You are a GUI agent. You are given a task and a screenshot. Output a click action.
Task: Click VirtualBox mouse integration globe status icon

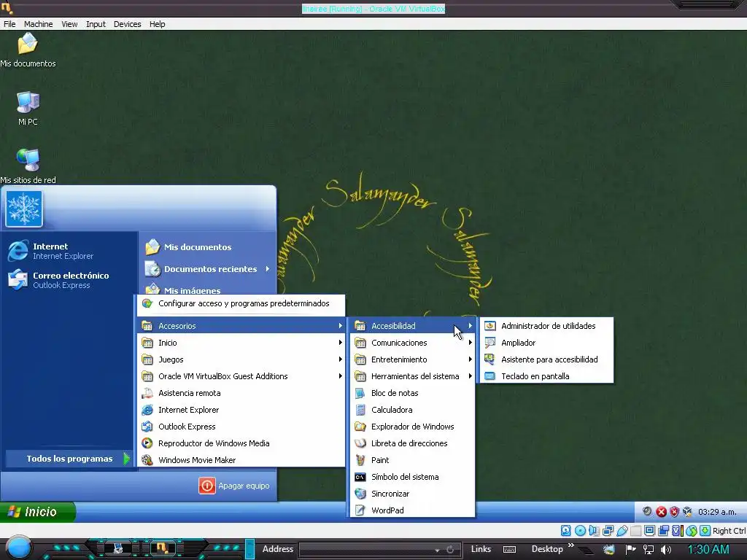click(x=692, y=531)
